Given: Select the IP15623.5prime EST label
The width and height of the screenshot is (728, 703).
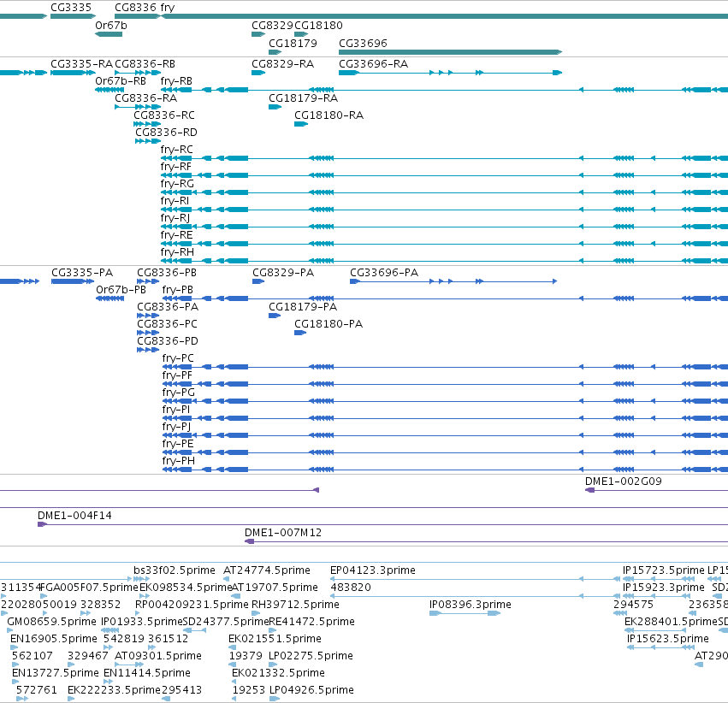Looking at the screenshot, I should [x=668, y=639].
